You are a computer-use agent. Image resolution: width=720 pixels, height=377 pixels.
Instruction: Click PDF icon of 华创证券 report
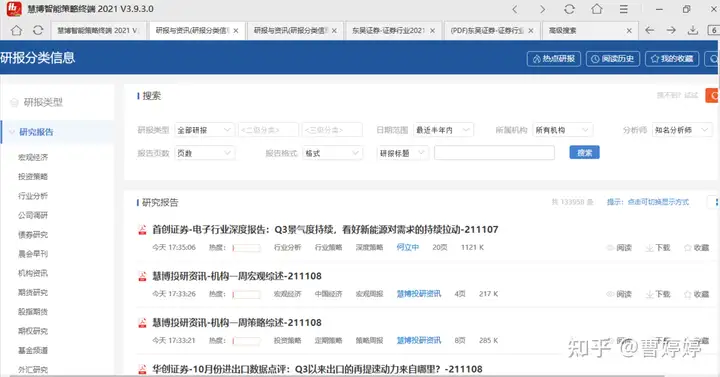pyautogui.click(x=142, y=369)
